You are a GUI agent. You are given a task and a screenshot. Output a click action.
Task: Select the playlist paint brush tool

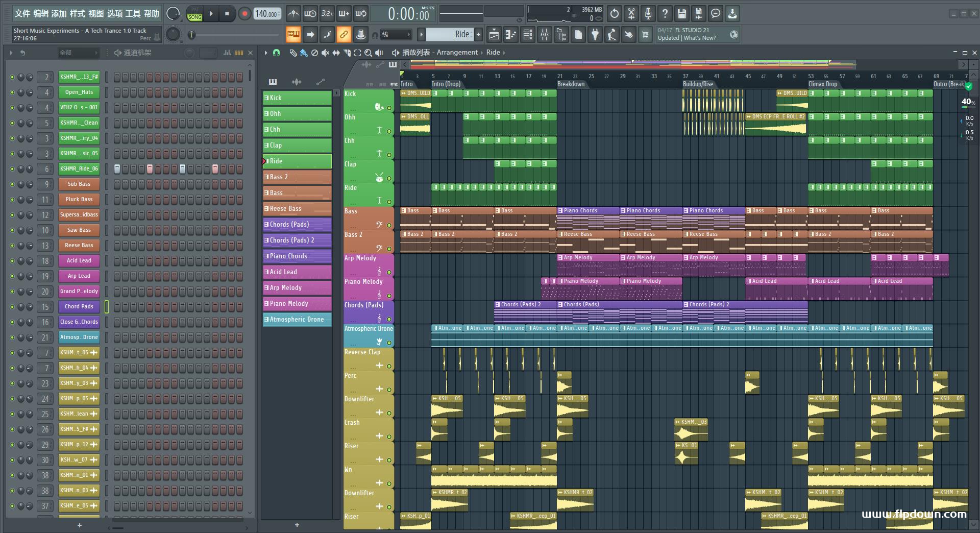point(304,53)
